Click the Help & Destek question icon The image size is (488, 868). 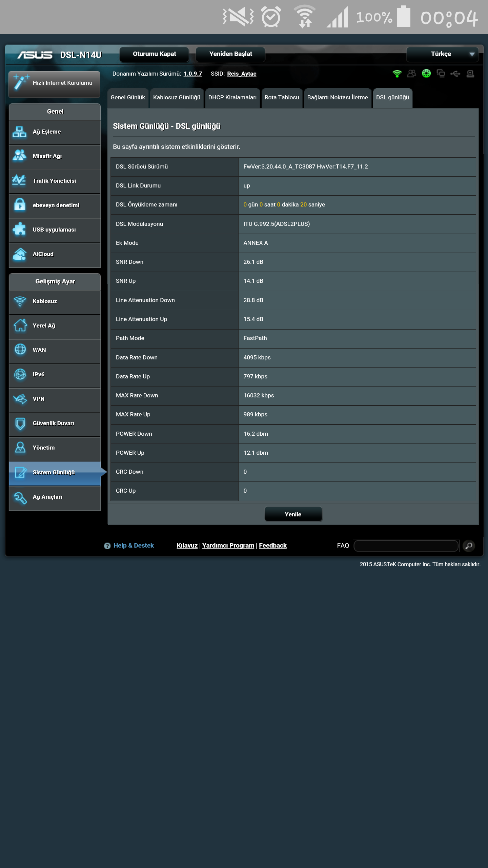[107, 546]
